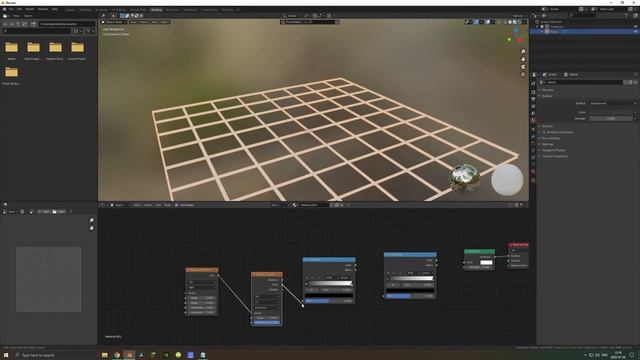Open the node editor Add menu
This screenshot has width=640, height=360.
pos(158,205)
